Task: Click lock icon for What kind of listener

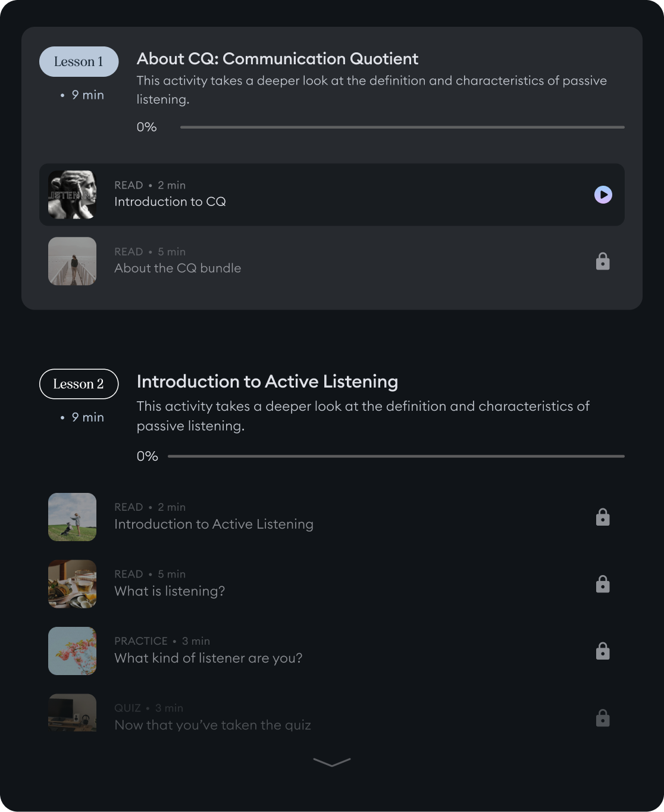Action: pos(603,651)
